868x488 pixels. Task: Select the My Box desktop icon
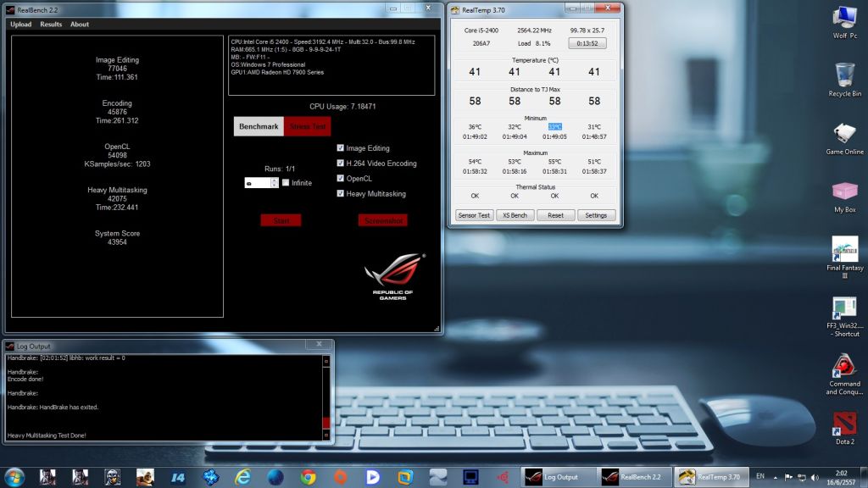coord(845,197)
